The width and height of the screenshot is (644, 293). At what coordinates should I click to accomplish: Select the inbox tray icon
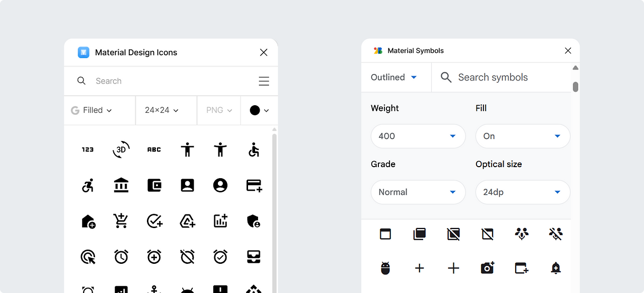(x=254, y=257)
